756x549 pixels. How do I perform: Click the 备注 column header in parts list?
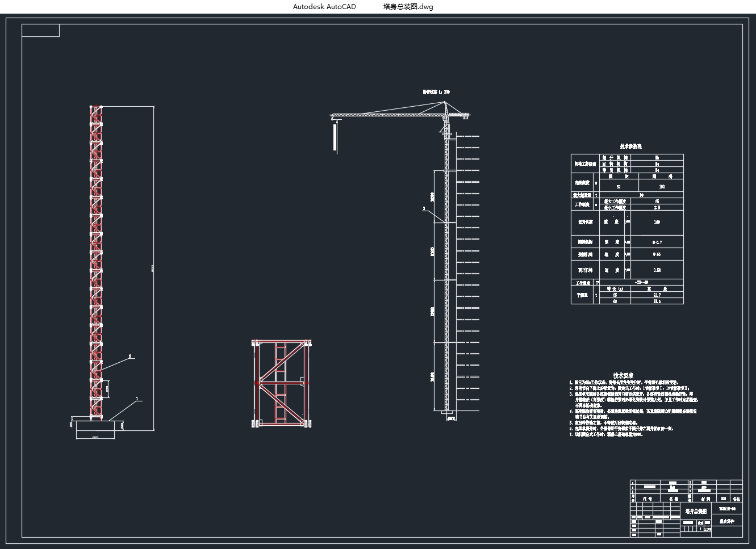pos(736,499)
